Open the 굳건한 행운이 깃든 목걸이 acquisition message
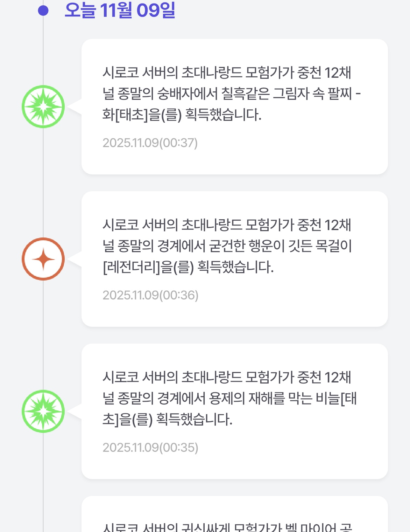The height and width of the screenshot is (532, 410). pyautogui.click(x=227, y=246)
